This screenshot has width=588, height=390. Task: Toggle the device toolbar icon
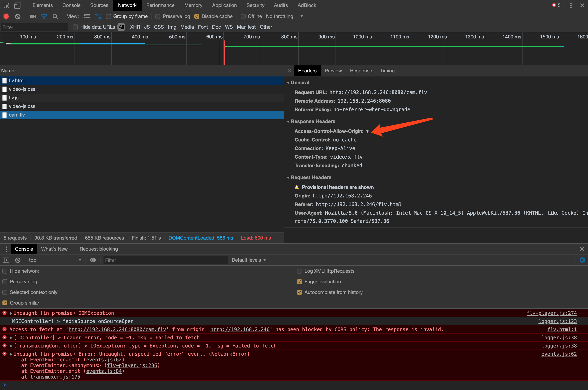point(17,5)
